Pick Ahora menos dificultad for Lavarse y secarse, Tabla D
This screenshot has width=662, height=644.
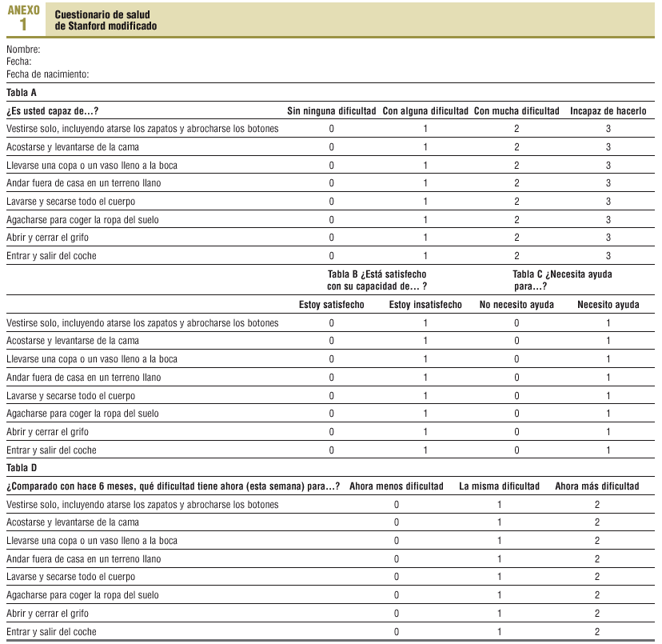tap(396, 577)
